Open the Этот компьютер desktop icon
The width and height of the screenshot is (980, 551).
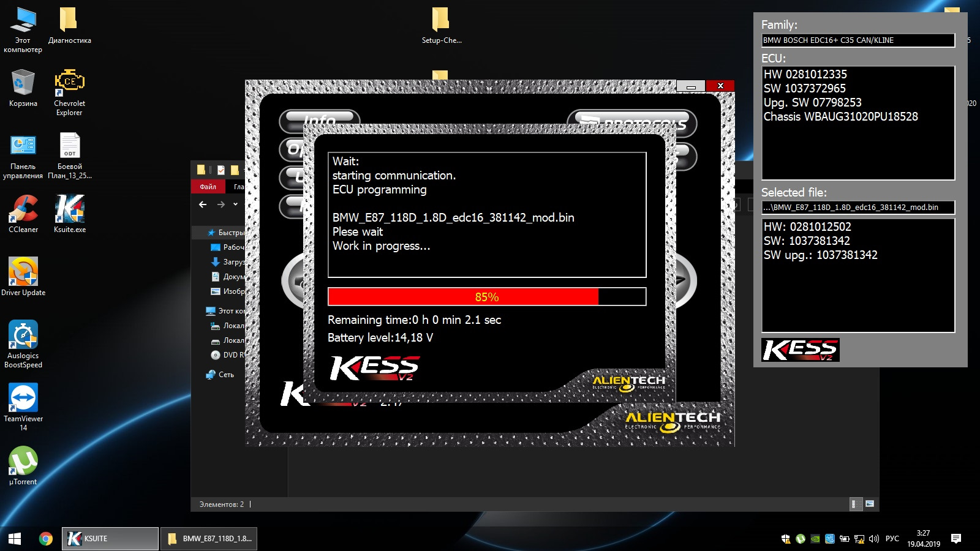23,29
